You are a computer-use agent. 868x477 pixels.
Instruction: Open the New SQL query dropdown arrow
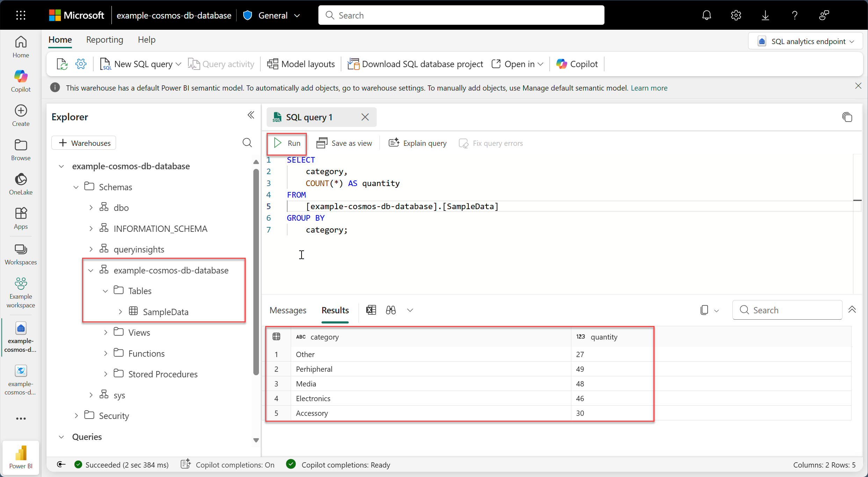[179, 64]
